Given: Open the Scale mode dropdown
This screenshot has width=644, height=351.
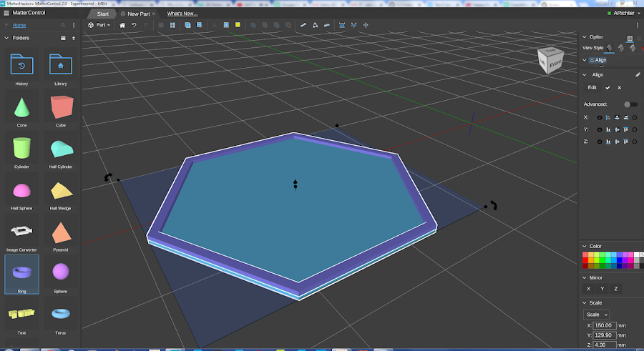Looking at the screenshot, I should 596,315.
